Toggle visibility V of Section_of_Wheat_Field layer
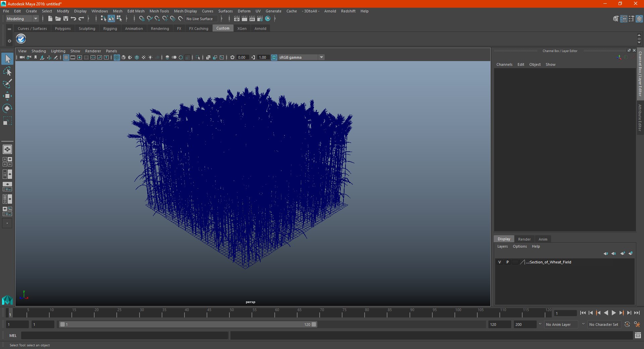The width and height of the screenshot is (644, 349). coord(499,262)
